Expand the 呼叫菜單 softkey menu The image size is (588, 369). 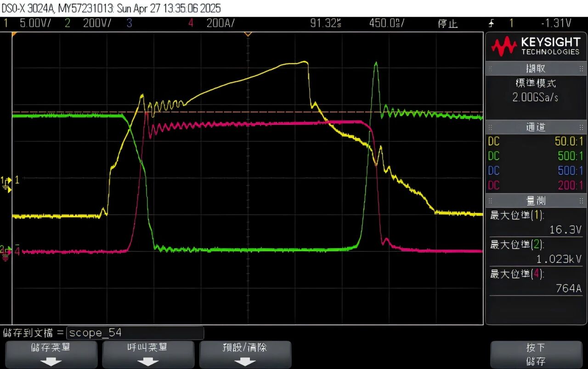(147, 354)
